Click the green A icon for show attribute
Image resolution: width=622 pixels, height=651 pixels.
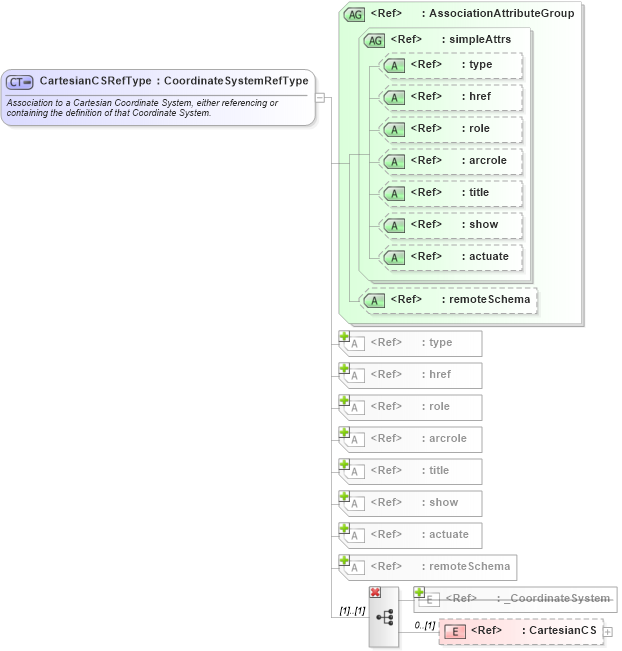click(x=394, y=225)
